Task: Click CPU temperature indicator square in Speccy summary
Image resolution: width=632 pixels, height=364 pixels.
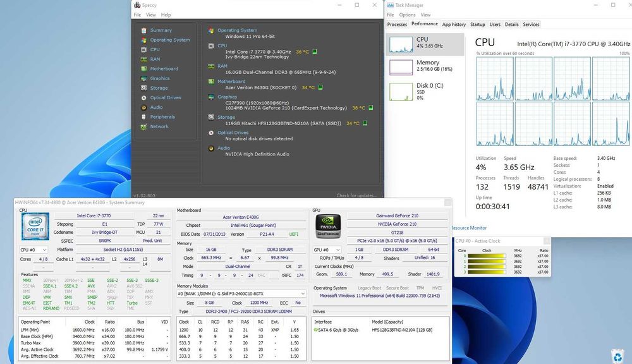Action: point(315,52)
